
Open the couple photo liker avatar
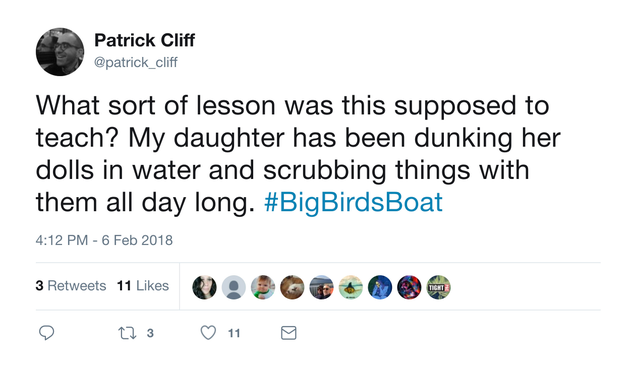pos(321,287)
